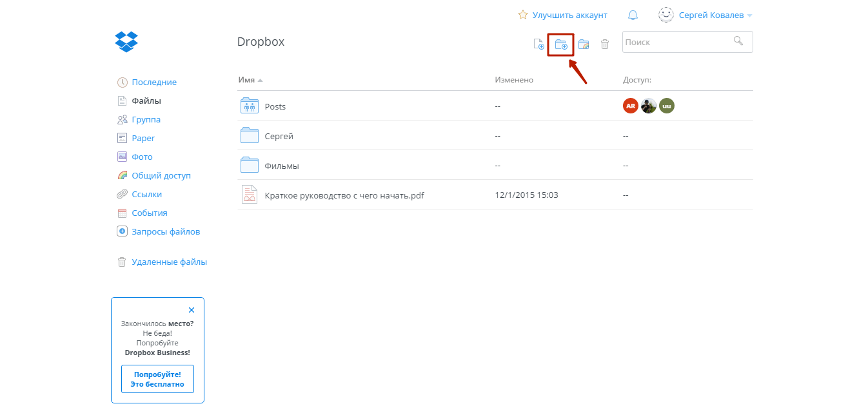Go to Общий доступ section
Image resolution: width=868 pixels, height=406 pixels.
tap(161, 176)
